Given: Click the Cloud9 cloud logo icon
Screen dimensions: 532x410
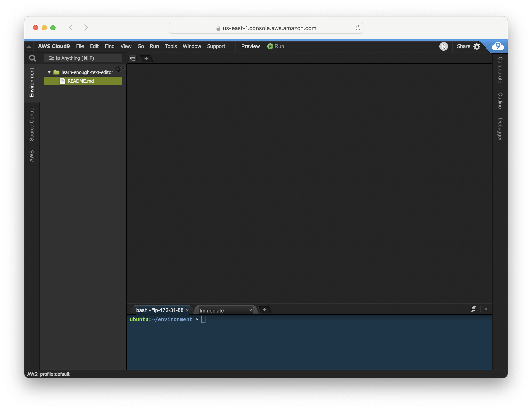Looking at the screenshot, I should [x=498, y=46].
